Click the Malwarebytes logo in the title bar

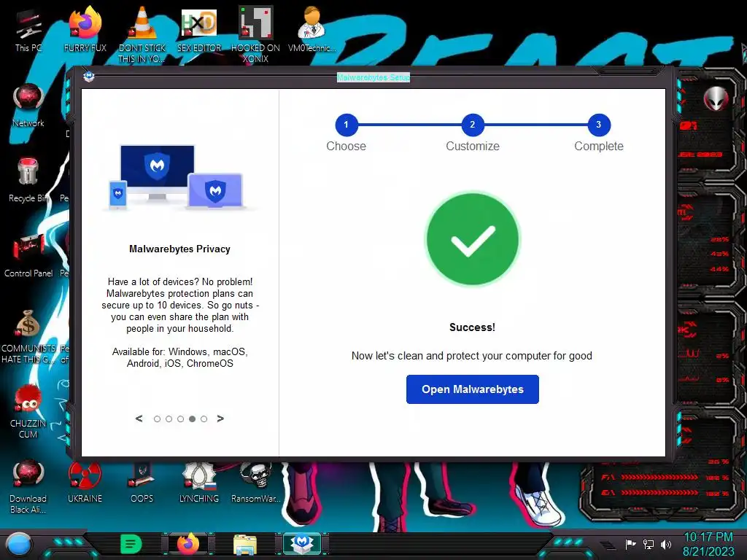pos(88,77)
